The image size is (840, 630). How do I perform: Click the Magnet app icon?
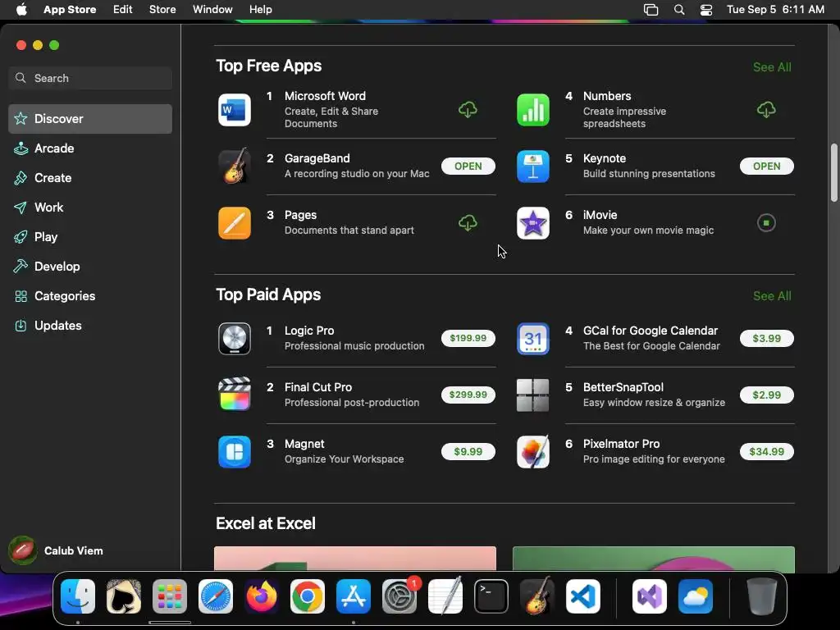[234, 452]
